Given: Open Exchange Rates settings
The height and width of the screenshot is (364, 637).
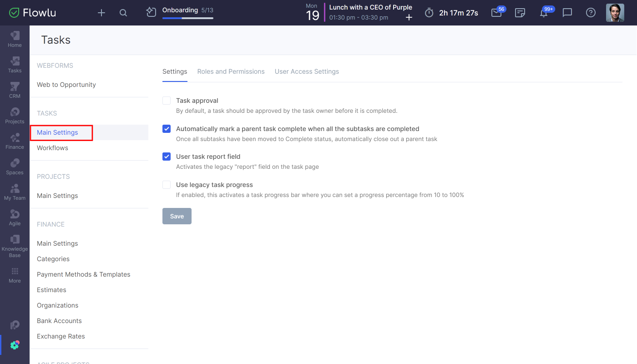Looking at the screenshot, I should pos(61,336).
